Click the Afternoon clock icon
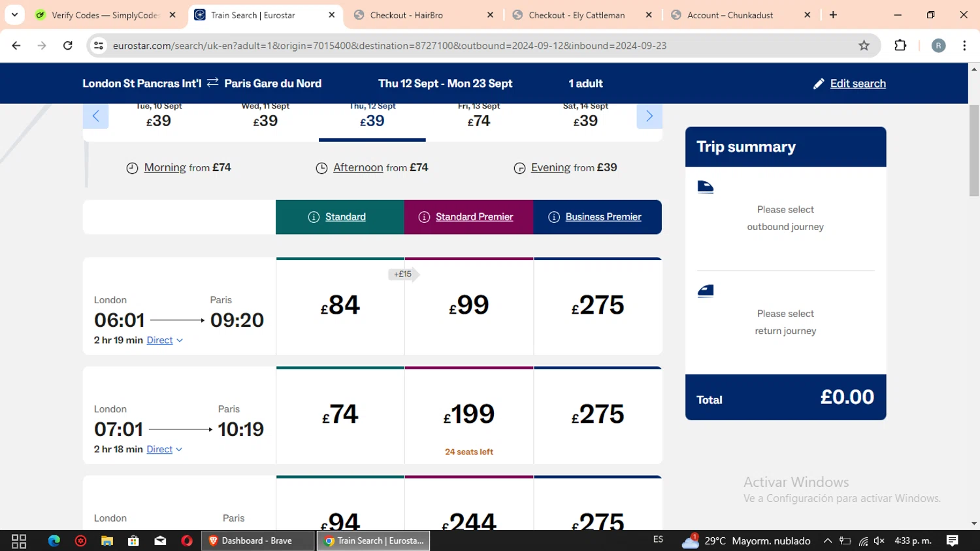 tap(321, 168)
